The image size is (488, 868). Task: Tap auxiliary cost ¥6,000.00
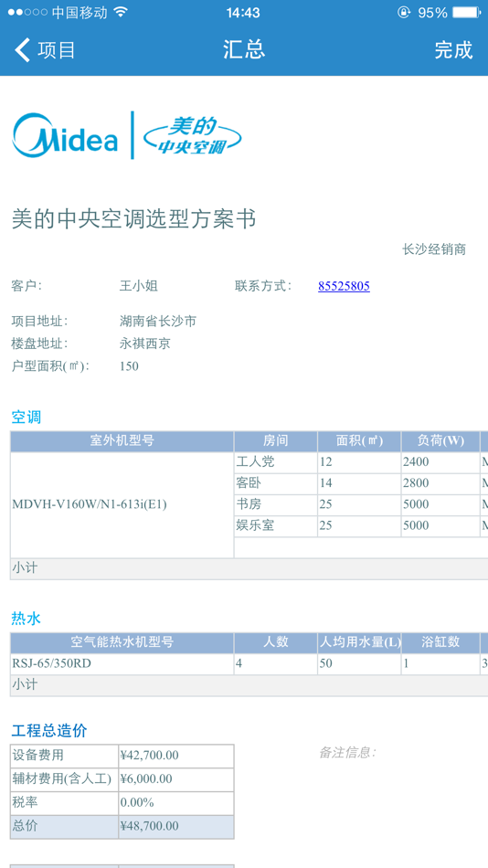pyautogui.click(x=176, y=779)
